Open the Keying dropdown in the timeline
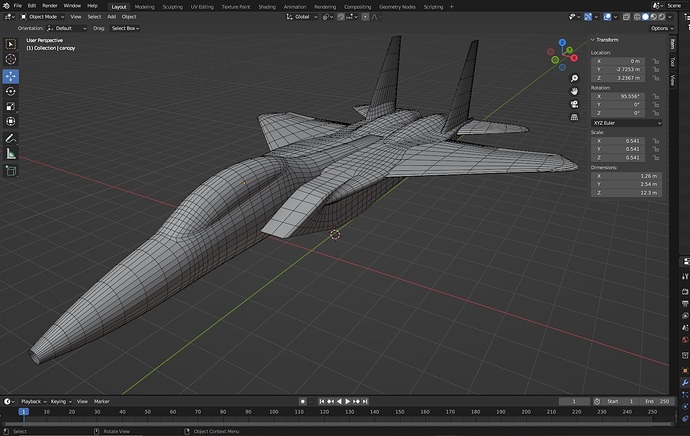Image resolution: width=690 pixels, height=436 pixels. (61, 401)
